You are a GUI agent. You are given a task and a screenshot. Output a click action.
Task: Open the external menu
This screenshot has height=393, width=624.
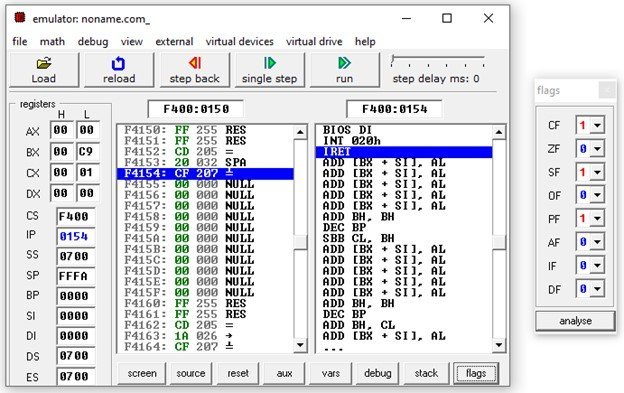[174, 42]
